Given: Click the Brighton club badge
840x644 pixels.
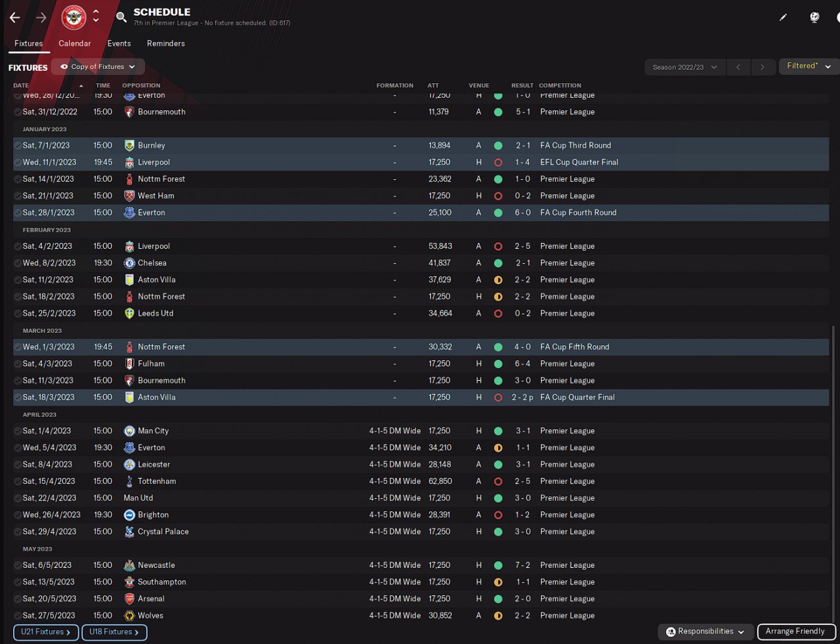Looking at the screenshot, I should point(129,515).
